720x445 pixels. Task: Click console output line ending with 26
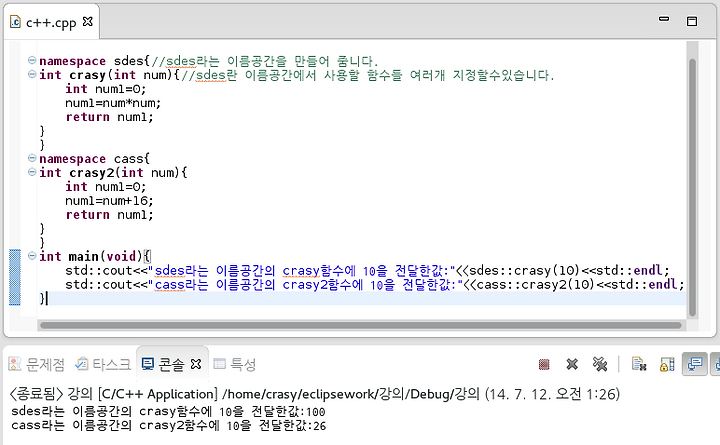(x=168, y=426)
